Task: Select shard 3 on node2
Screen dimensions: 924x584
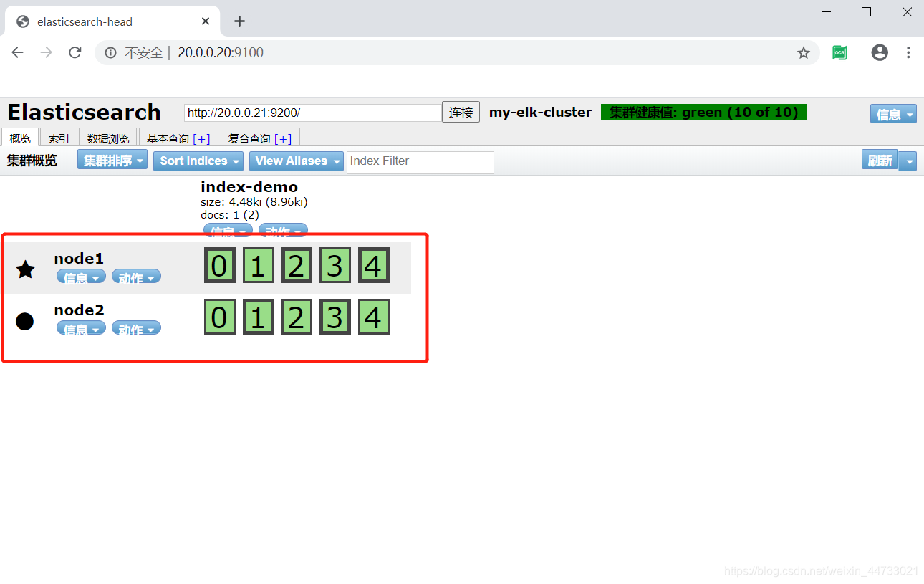Action: (x=335, y=317)
